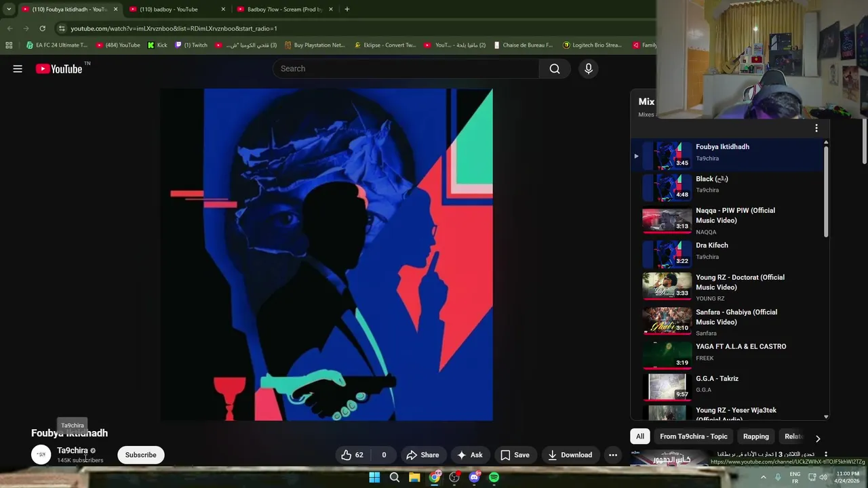Viewport: 868px width, 488px height.
Task: Open the YouTube hamburger guide menu
Action: 18,68
